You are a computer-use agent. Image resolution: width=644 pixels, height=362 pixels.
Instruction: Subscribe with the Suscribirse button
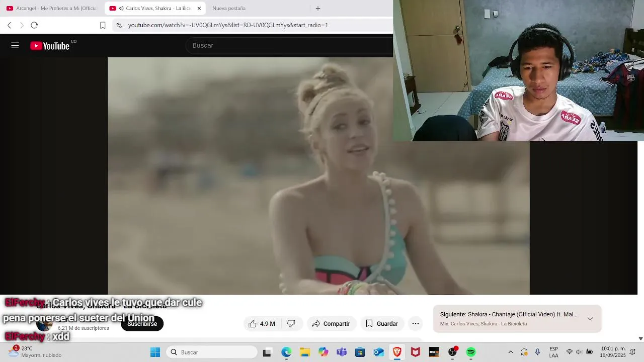142,324
